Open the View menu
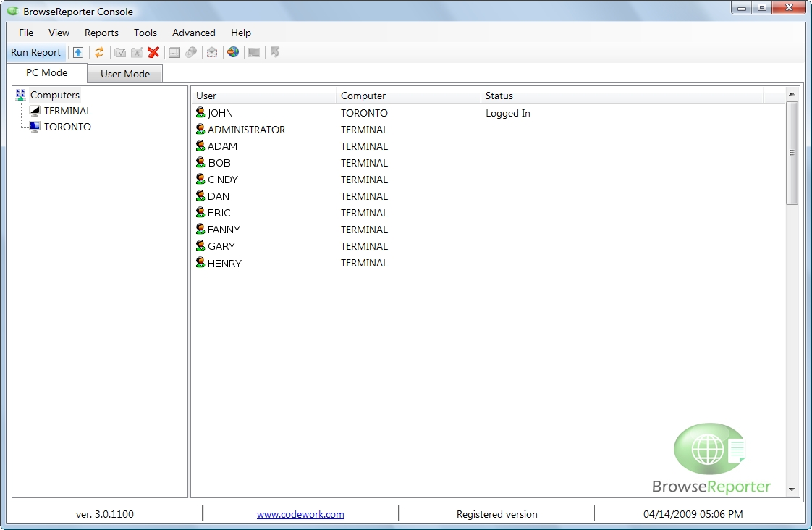 [x=59, y=33]
